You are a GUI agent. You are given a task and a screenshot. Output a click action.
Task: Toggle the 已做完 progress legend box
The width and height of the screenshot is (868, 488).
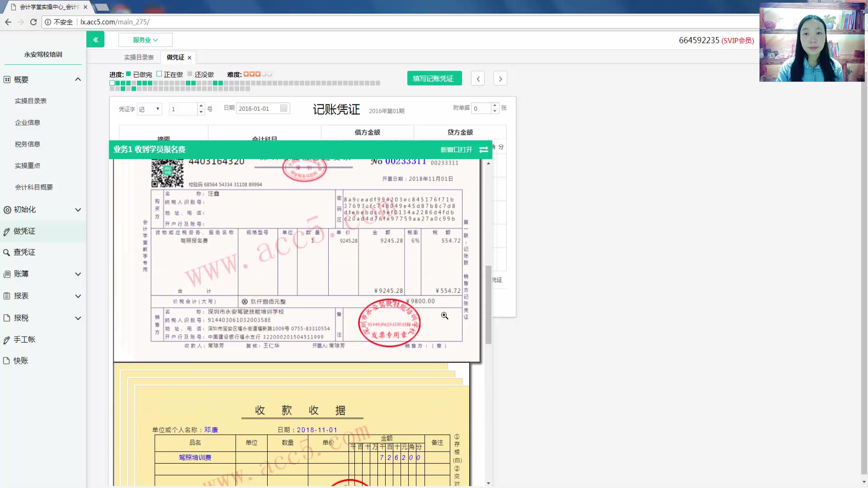(x=128, y=74)
